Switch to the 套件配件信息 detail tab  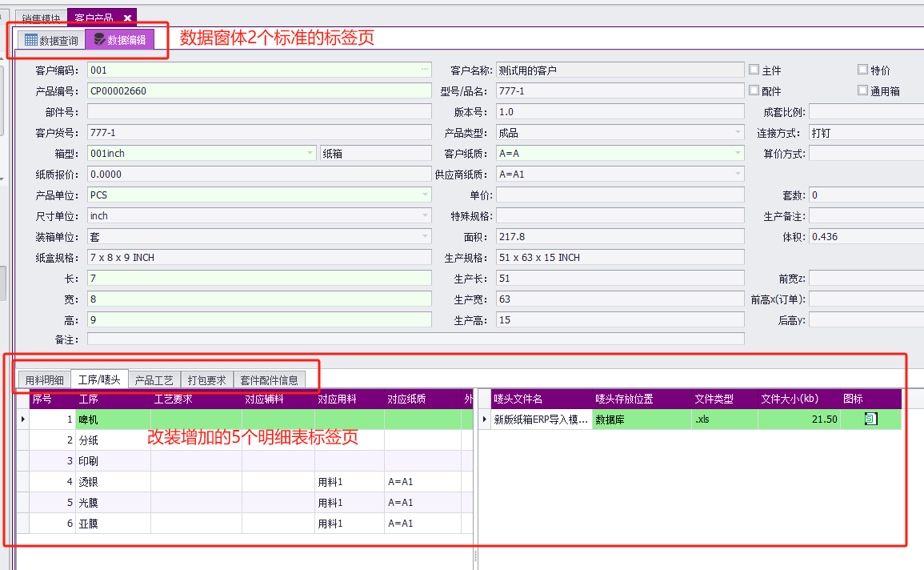[x=270, y=380]
